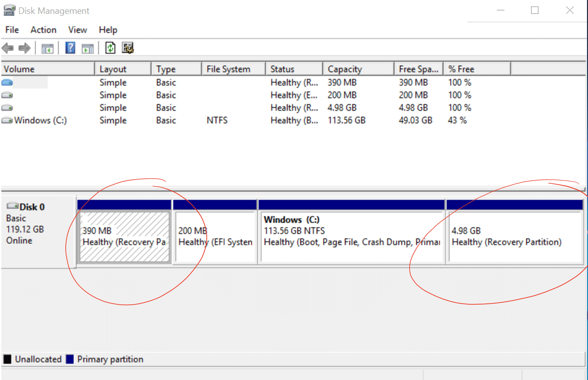The height and width of the screenshot is (380, 588).
Task: Sort by the % Free column header
Action: click(x=477, y=69)
